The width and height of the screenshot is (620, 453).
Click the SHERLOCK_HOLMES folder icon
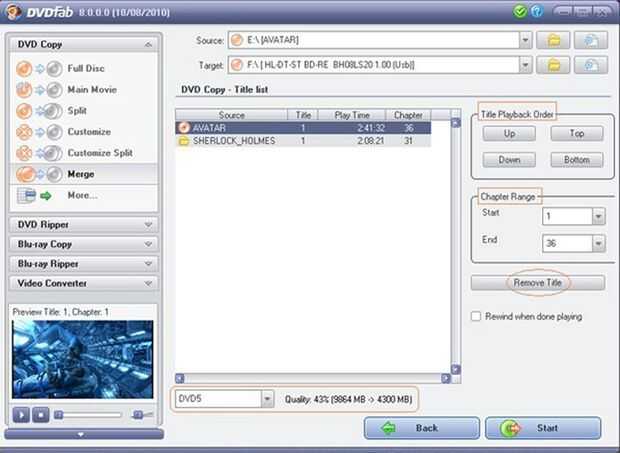[x=184, y=141]
